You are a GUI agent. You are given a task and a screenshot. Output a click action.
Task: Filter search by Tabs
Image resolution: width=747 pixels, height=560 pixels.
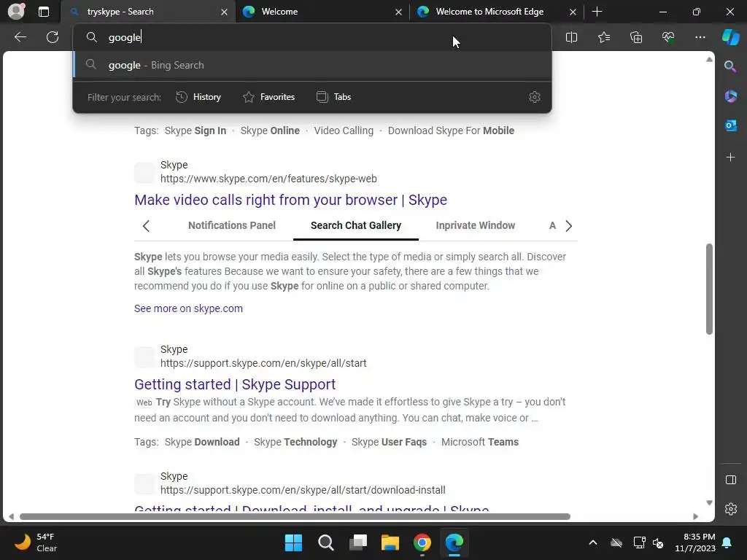click(x=334, y=97)
